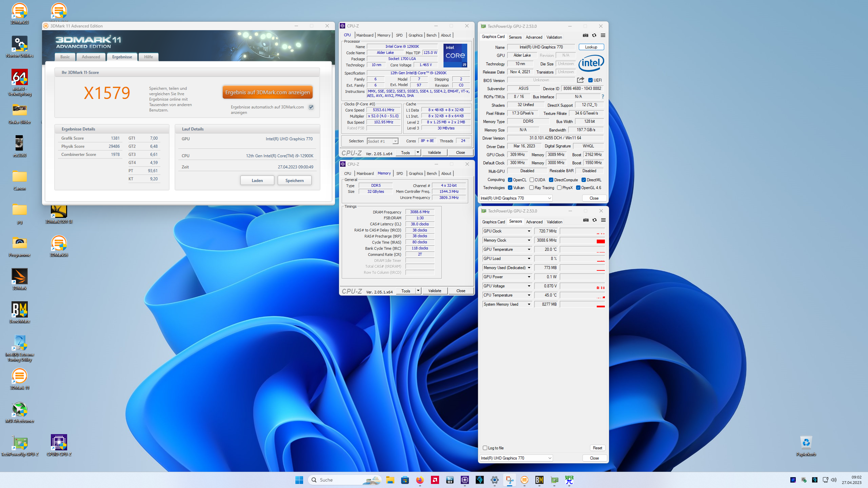Screen dimensions: 868x488
Task: Open hamburger menu in upper GPU-Z window
Action: pyautogui.click(x=603, y=35)
